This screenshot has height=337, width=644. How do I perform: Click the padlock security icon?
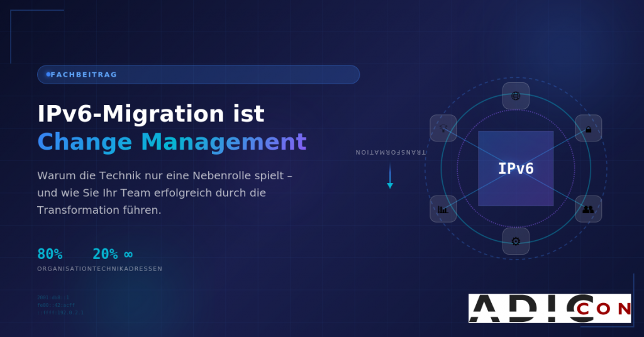pos(588,128)
